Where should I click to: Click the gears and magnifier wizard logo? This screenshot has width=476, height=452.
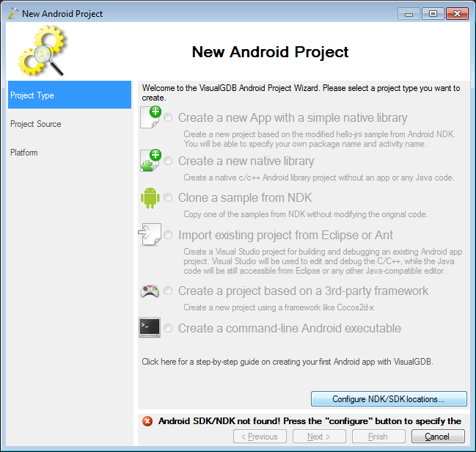tap(42, 51)
